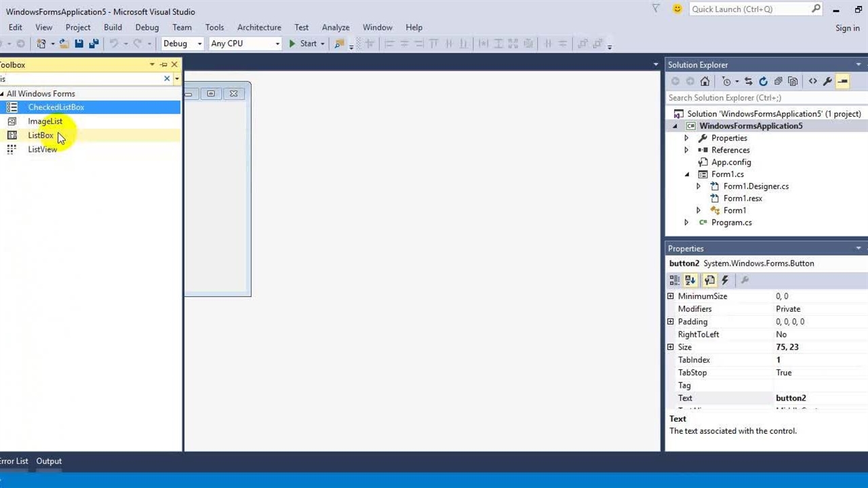
Task: Show events with the lightning bolt icon
Action: pyautogui.click(x=725, y=280)
